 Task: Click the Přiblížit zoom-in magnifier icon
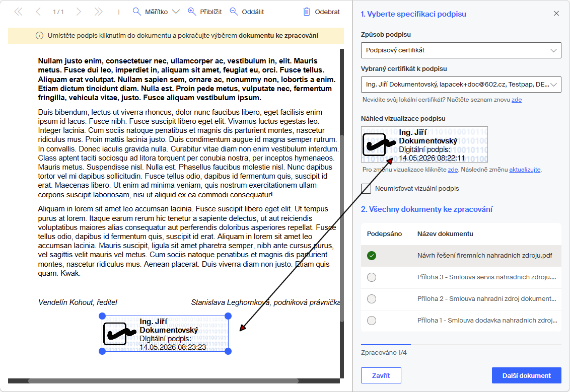coord(191,12)
